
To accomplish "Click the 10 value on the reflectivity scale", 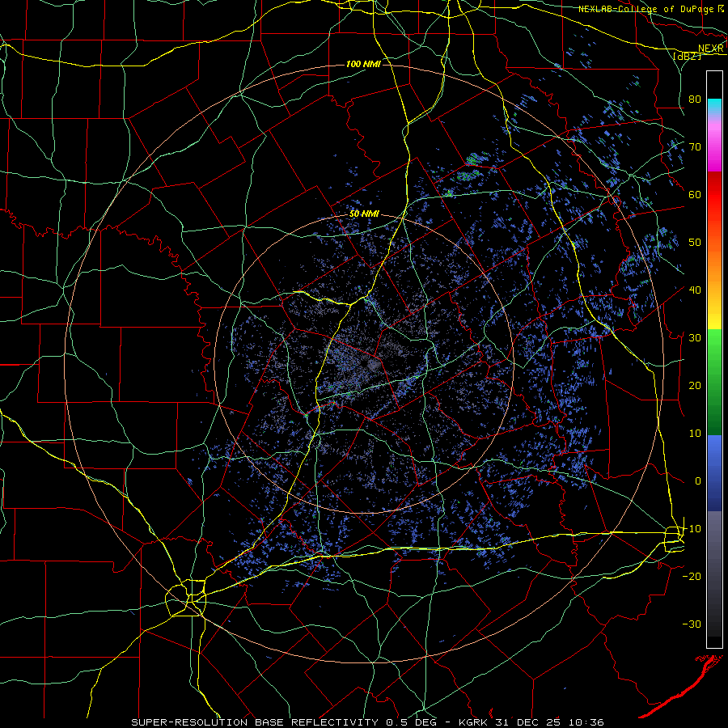I will pyautogui.click(x=695, y=434).
